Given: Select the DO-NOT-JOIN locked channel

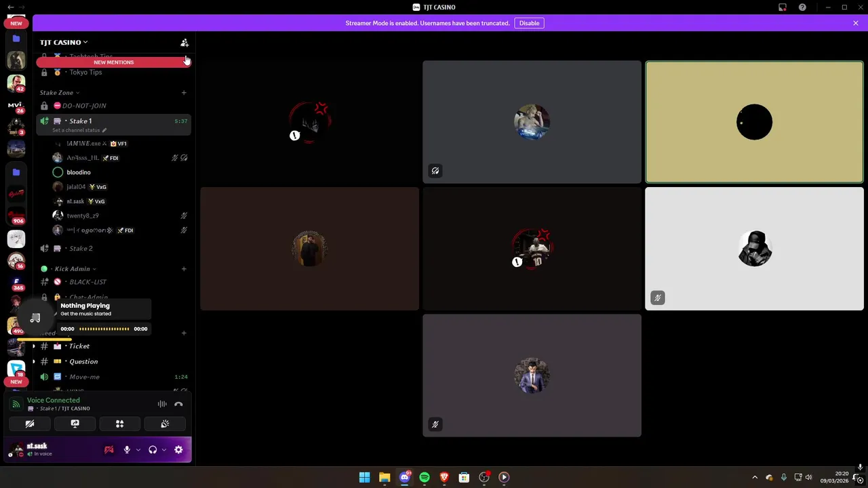Looking at the screenshot, I should click(x=113, y=106).
